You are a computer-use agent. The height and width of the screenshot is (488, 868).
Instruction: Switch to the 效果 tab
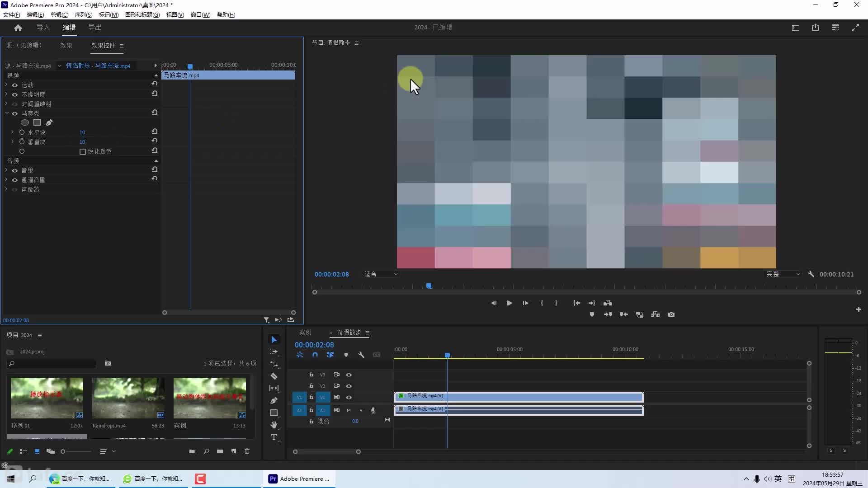pyautogui.click(x=66, y=45)
